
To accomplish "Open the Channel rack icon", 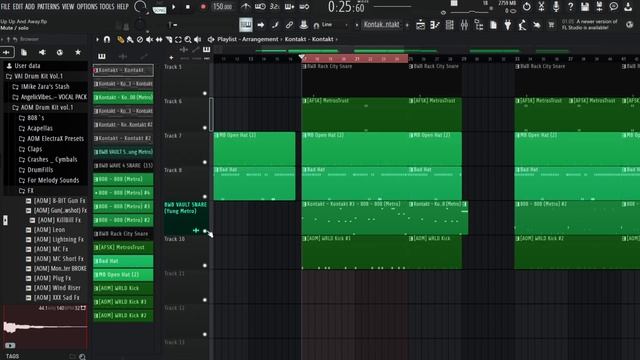I will click(449, 25).
